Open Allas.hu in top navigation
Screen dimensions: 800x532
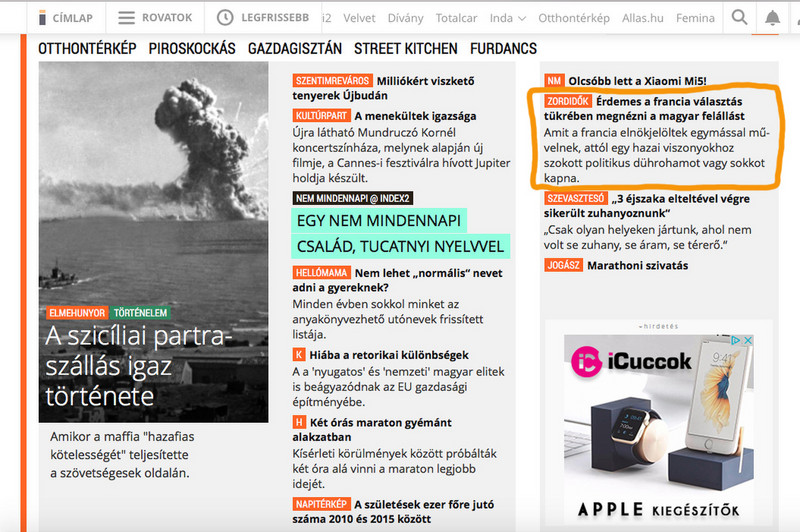tap(642, 18)
